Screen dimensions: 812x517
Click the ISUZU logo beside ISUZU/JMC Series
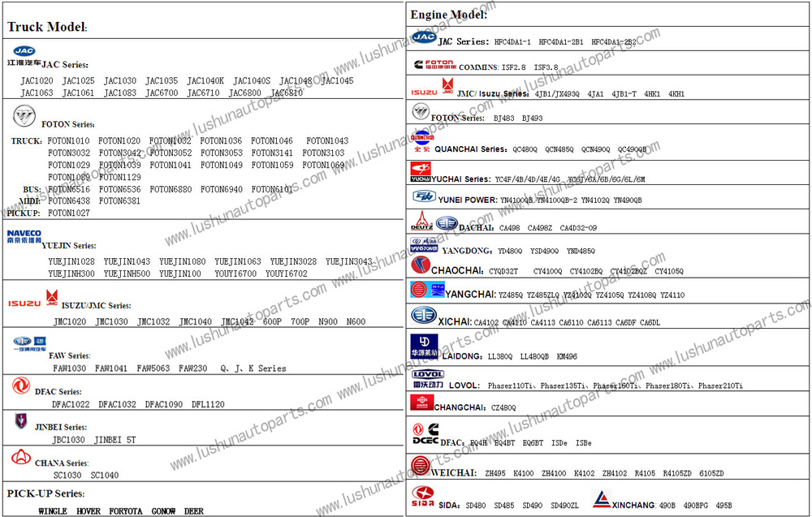click(24, 304)
